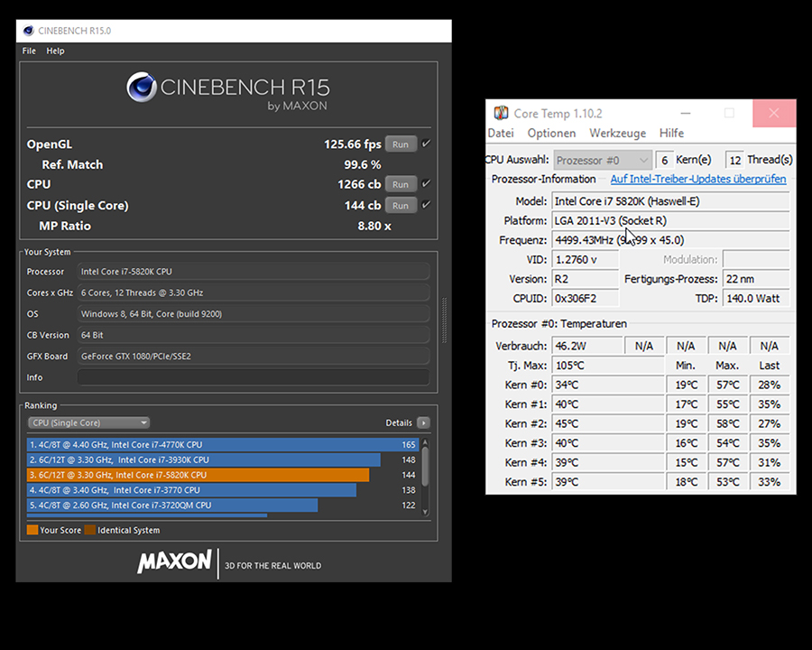The image size is (812, 650).
Task: Open Auf Intel-Treiber-Updates überprüfen link
Action: pyautogui.click(x=698, y=179)
